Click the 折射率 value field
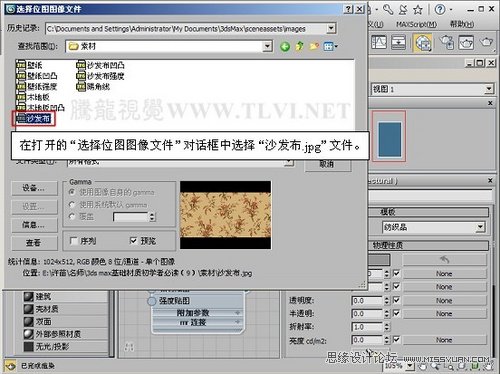Viewport: 500px width, 374px height. [x=367, y=327]
